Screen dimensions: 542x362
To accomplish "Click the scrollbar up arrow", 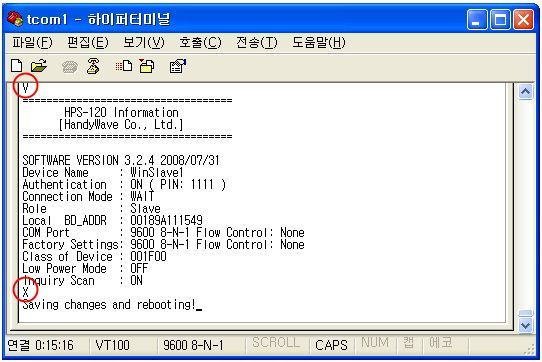I will coord(525,92).
